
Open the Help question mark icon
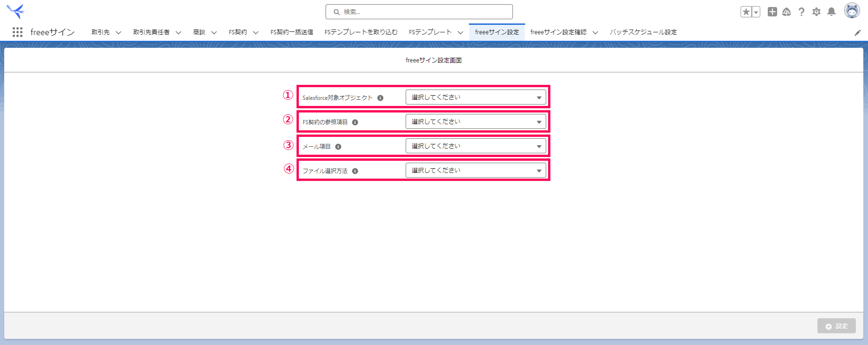point(801,12)
